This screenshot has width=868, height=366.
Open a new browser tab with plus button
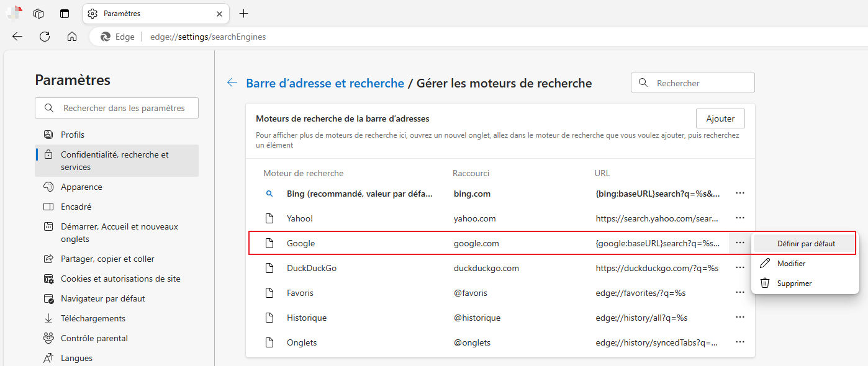tap(243, 13)
